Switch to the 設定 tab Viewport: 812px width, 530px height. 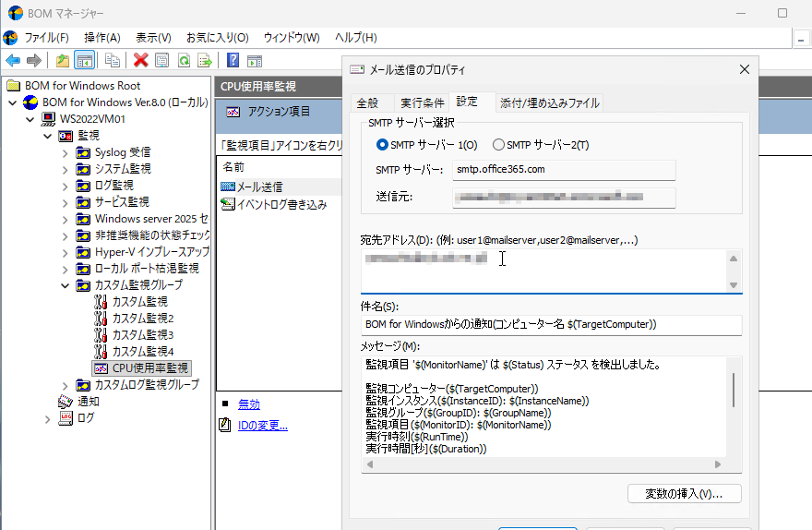[x=467, y=101]
